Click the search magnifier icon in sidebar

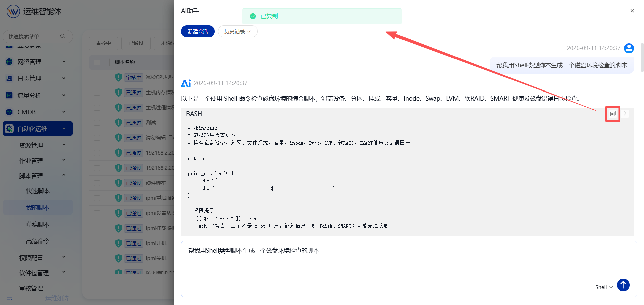tap(63, 36)
